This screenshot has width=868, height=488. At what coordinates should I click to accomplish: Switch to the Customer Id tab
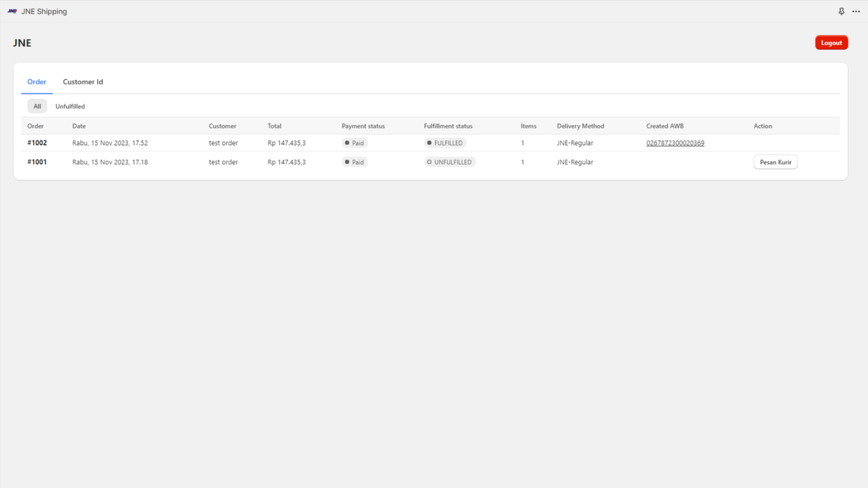click(83, 82)
